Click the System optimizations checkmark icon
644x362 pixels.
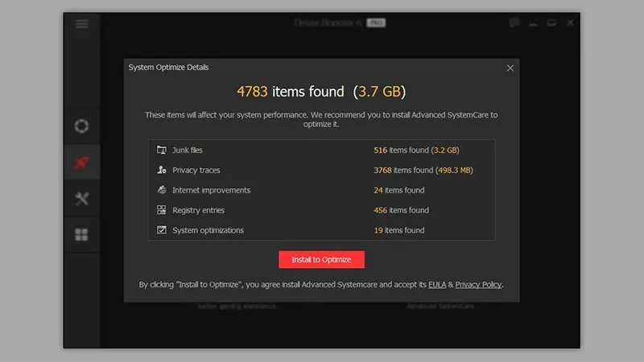coord(162,231)
